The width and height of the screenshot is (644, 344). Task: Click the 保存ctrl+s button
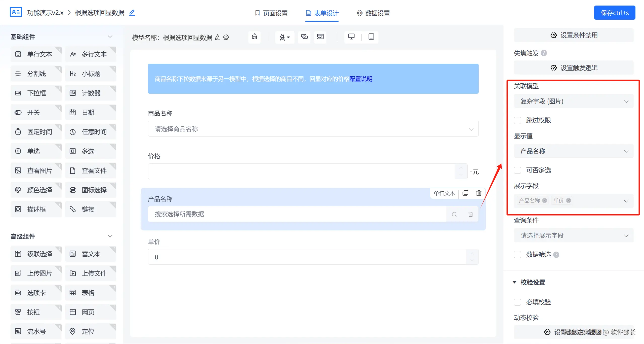[x=614, y=13]
